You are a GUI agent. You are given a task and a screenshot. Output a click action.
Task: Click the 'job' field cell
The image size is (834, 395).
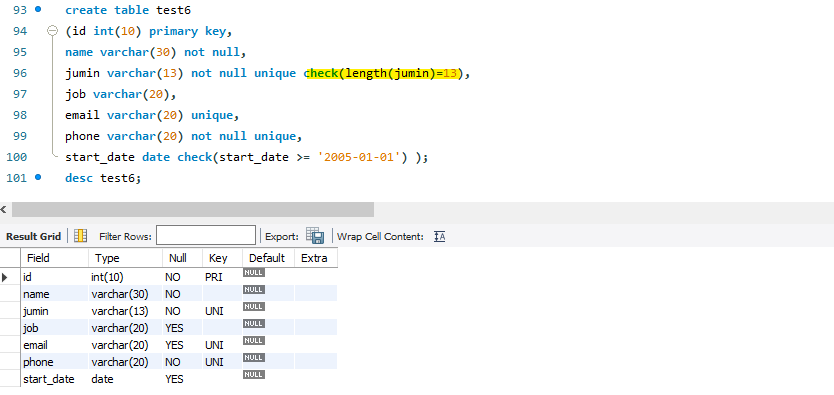pos(55,328)
